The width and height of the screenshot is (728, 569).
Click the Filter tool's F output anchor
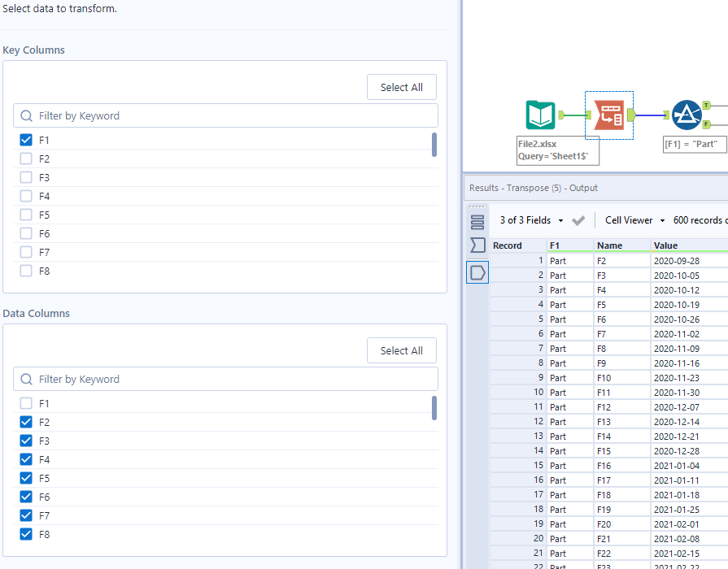click(x=706, y=124)
